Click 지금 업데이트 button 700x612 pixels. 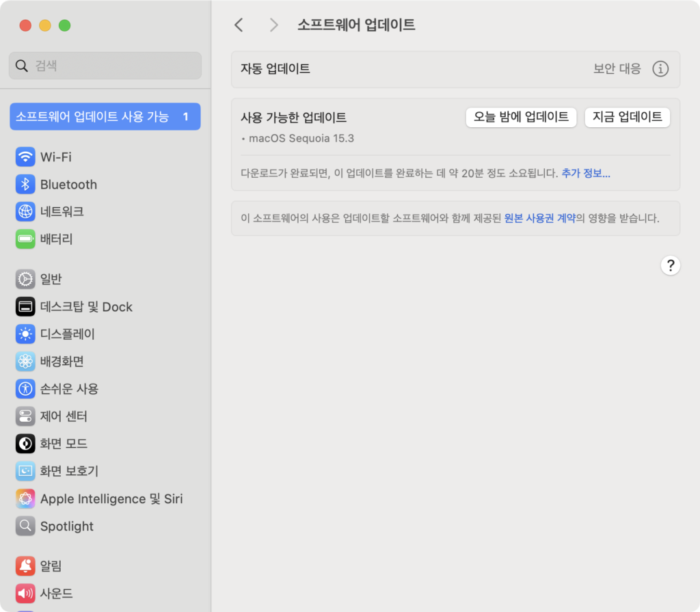(628, 117)
